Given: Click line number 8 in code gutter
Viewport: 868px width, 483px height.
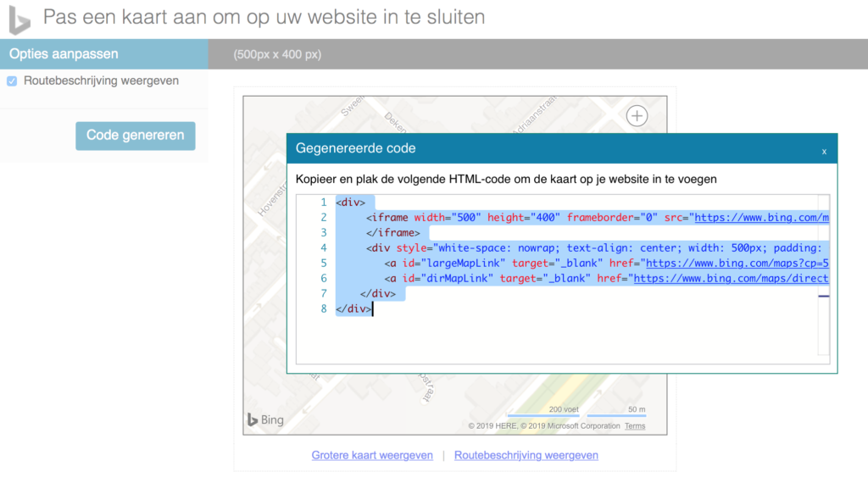Looking at the screenshot, I should (323, 308).
